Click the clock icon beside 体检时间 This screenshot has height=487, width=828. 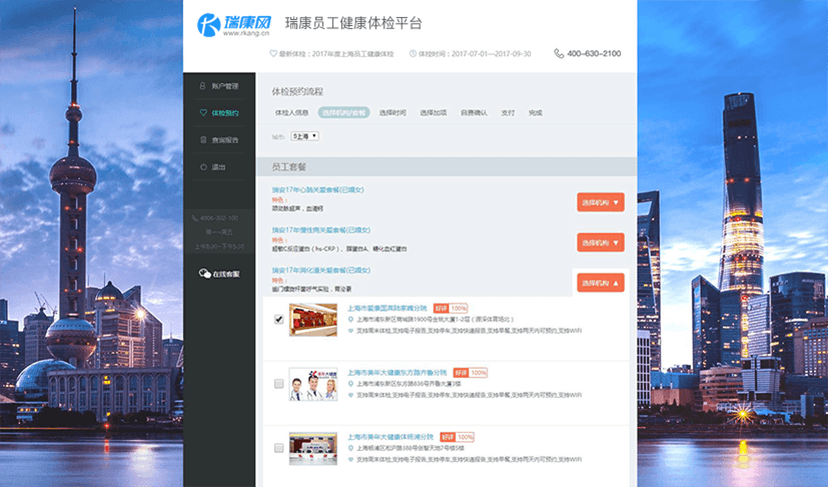click(x=412, y=54)
